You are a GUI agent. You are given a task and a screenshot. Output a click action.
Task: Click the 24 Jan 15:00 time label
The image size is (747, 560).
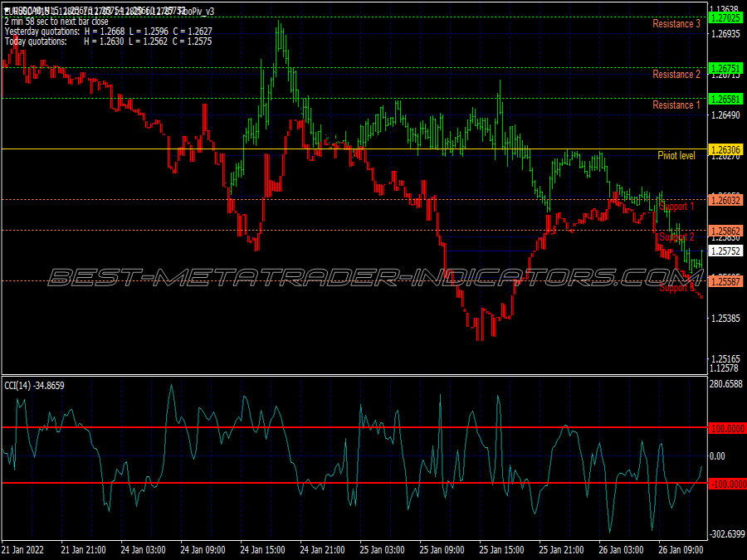pyautogui.click(x=262, y=550)
